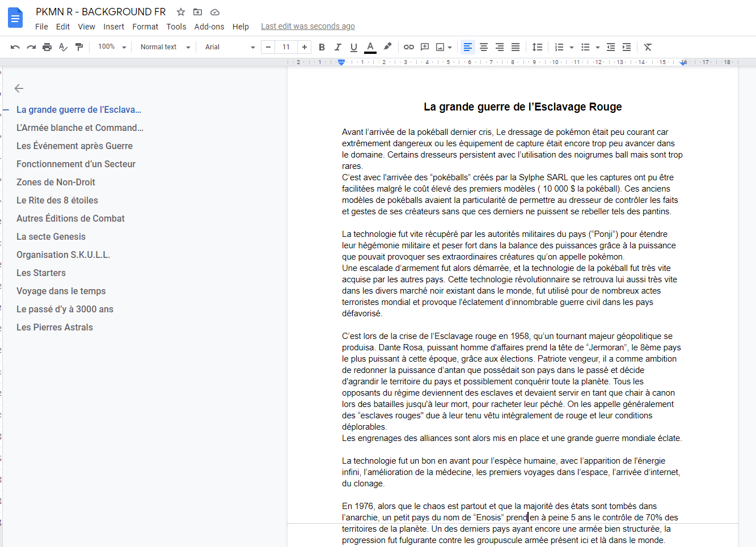Viewport: 756px width, 547px height.
Task: Open the highlight color picker
Action: (387, 47)
